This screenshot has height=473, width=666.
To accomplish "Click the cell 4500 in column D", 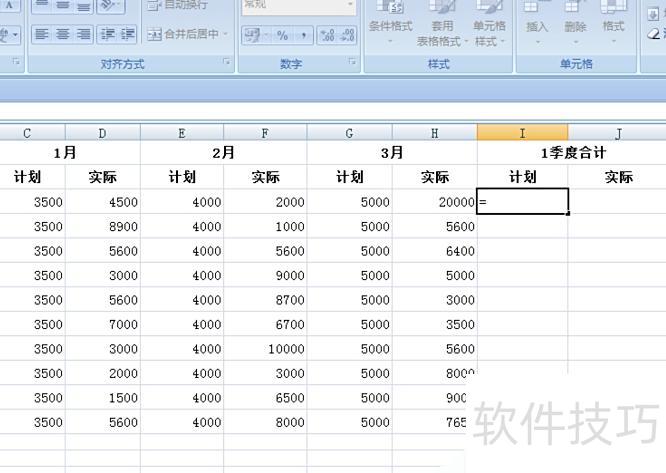I will coord(102,202).
